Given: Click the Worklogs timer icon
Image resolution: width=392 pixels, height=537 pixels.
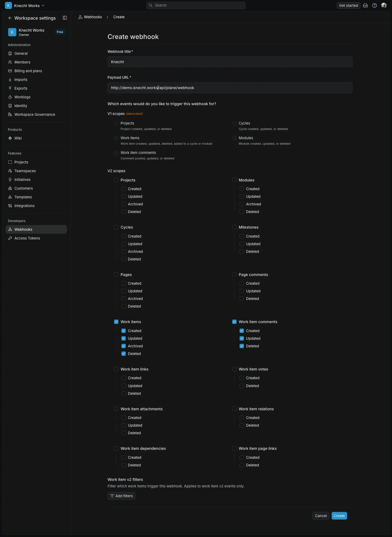Looking at the screenshot, I should point(10,97).
